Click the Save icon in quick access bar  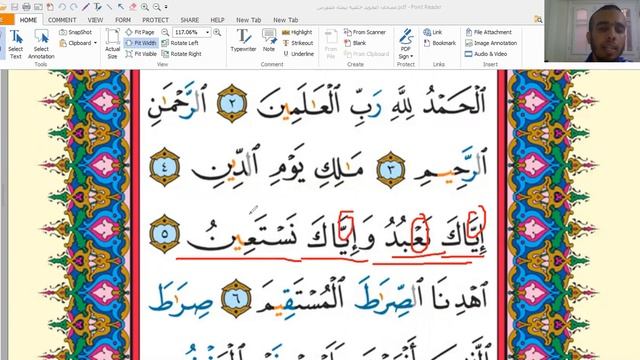[x=15, y=7]
